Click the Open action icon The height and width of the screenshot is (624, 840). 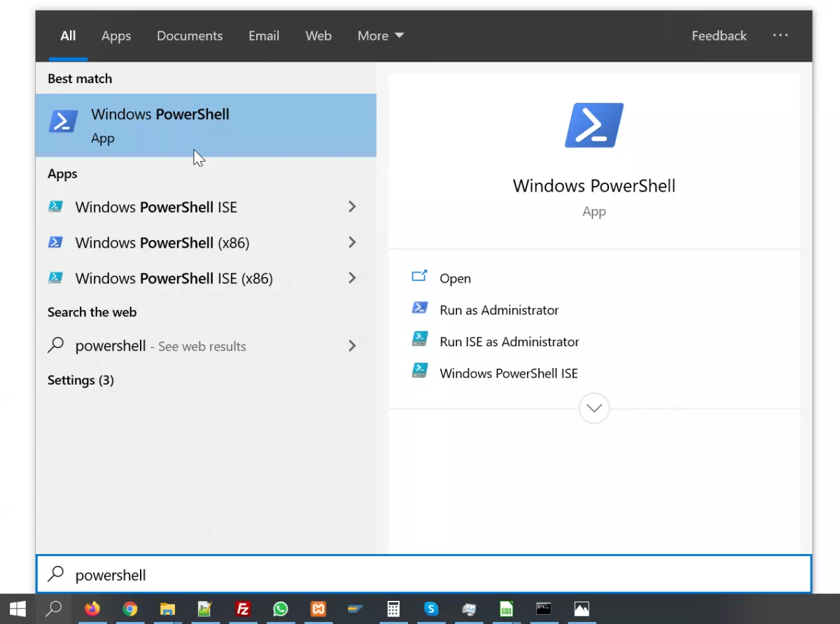pyautogui.click(x=419, y=276)
